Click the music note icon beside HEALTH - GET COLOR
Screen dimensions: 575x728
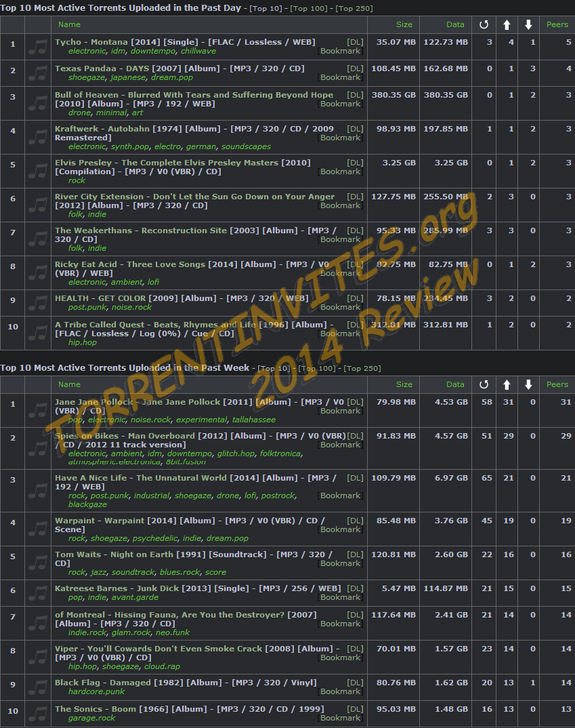[x=37, y=303]
